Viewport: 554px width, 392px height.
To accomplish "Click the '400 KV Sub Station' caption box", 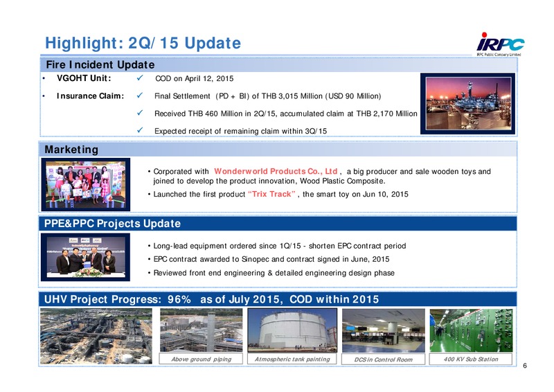I will [471, 359].
